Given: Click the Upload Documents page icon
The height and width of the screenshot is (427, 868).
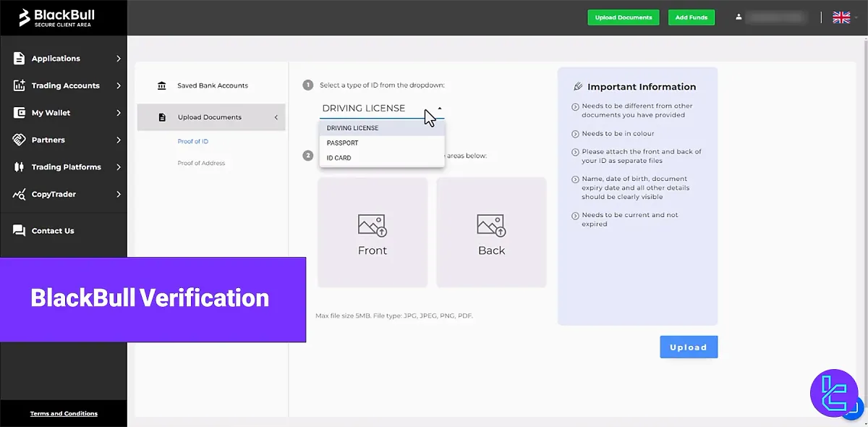Looking at the screenshot, I should click(x=161, y=117).
